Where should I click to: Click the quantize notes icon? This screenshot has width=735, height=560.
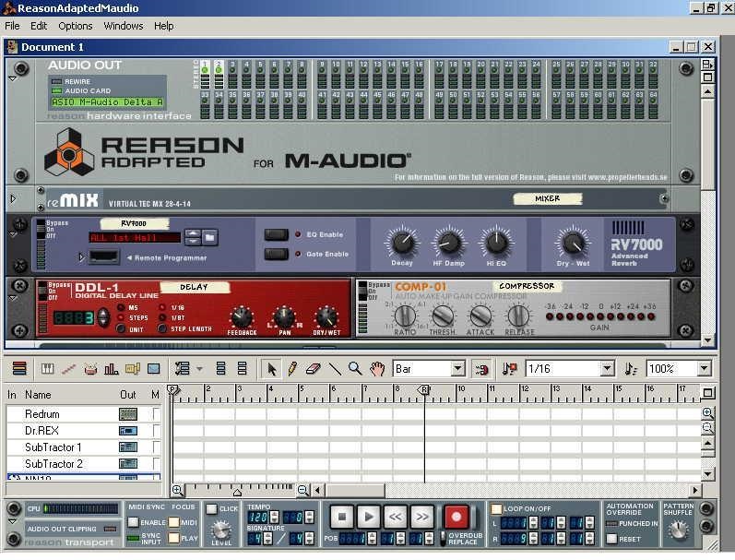point(631,369)
